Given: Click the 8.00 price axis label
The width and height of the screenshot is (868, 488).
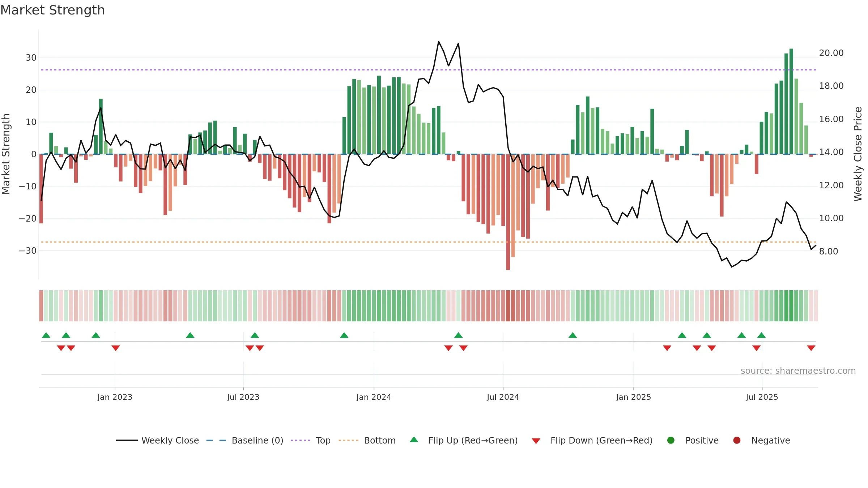Looking at the screenshot, I should pos(828,251).
